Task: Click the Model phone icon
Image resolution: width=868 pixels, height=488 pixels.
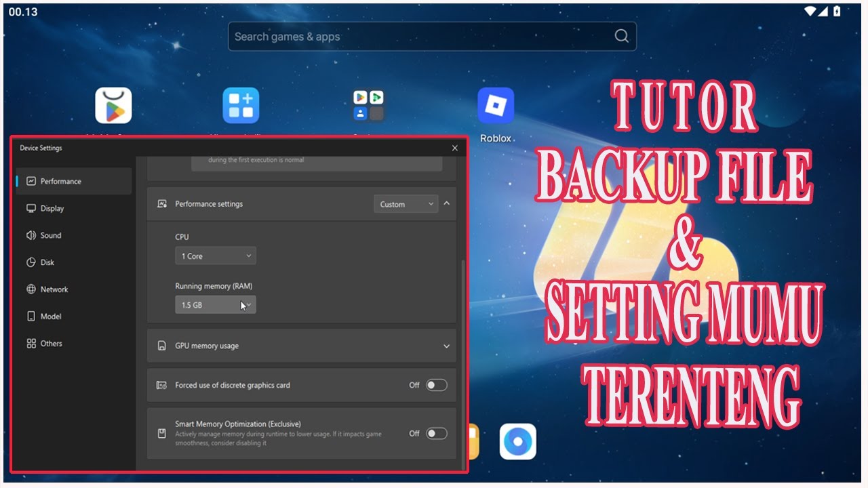Action: 31,317
